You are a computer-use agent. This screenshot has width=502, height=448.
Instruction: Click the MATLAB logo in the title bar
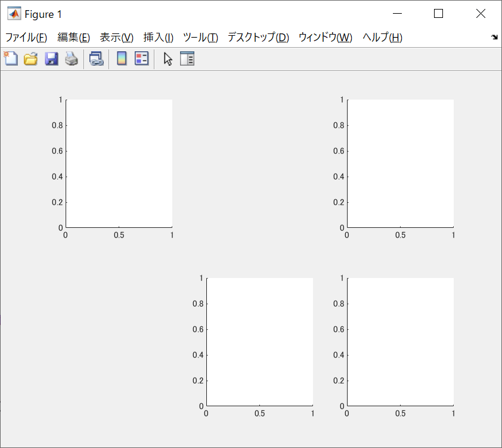coord(14,14)
